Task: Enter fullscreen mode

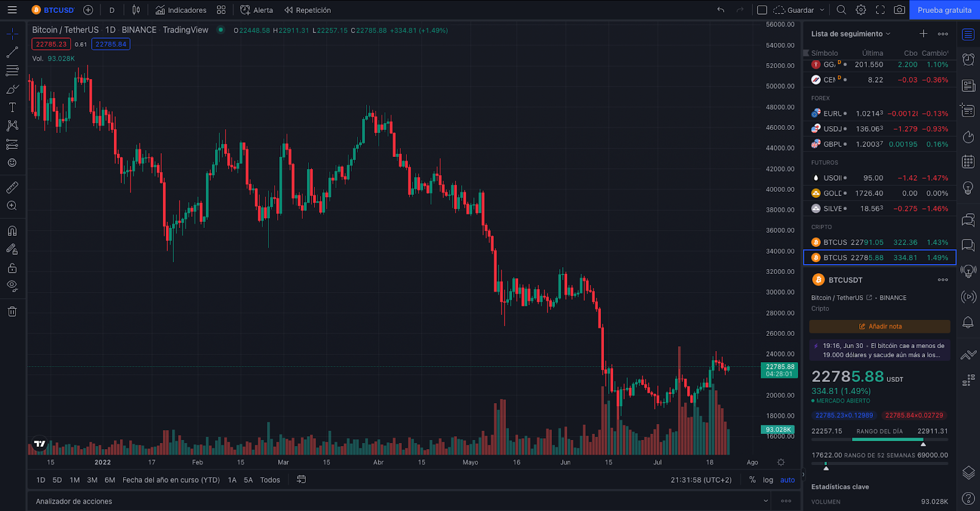Action: pos(880,10)
